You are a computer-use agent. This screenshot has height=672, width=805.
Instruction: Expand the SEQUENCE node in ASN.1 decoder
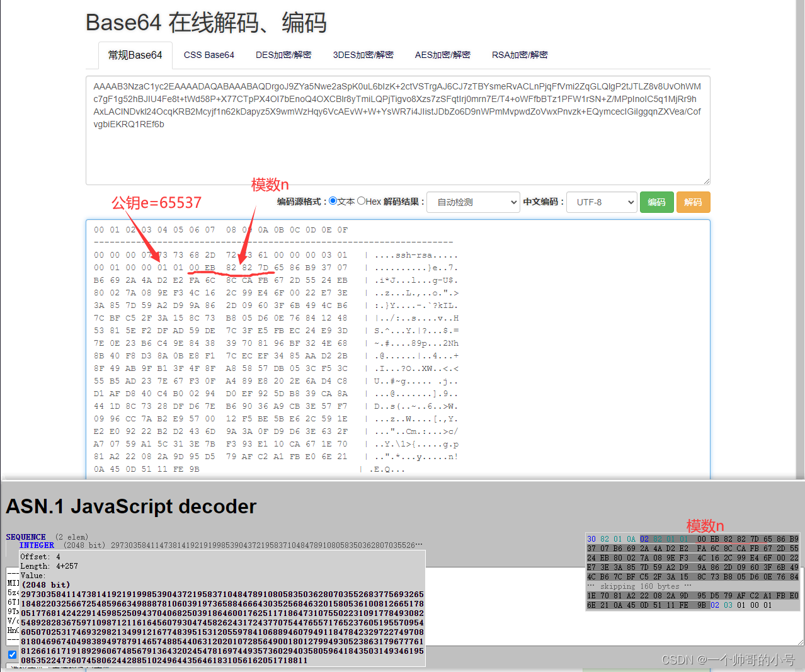[x=25, y=537]
